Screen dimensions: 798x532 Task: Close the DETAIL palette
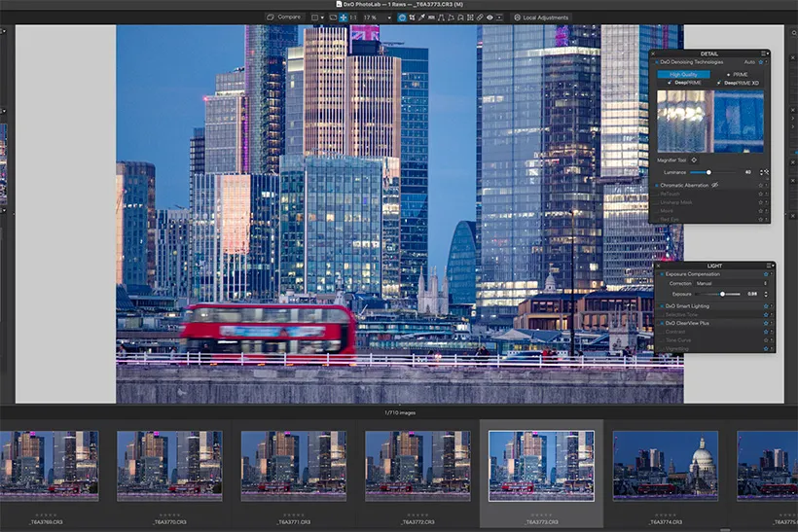pos(653,53)
